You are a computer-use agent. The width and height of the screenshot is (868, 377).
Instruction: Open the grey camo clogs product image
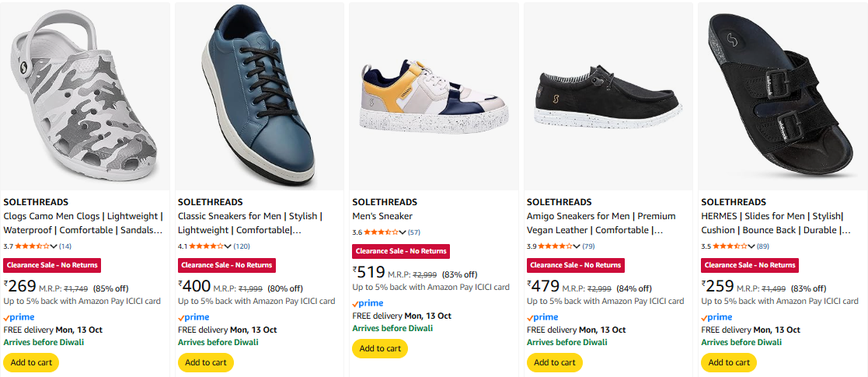click(x=85, y=96)
